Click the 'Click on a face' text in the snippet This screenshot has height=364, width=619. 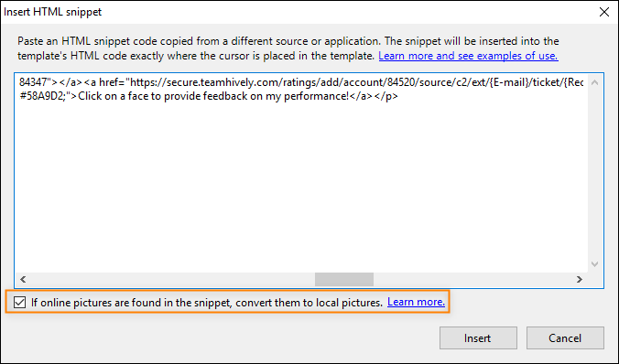119,96
